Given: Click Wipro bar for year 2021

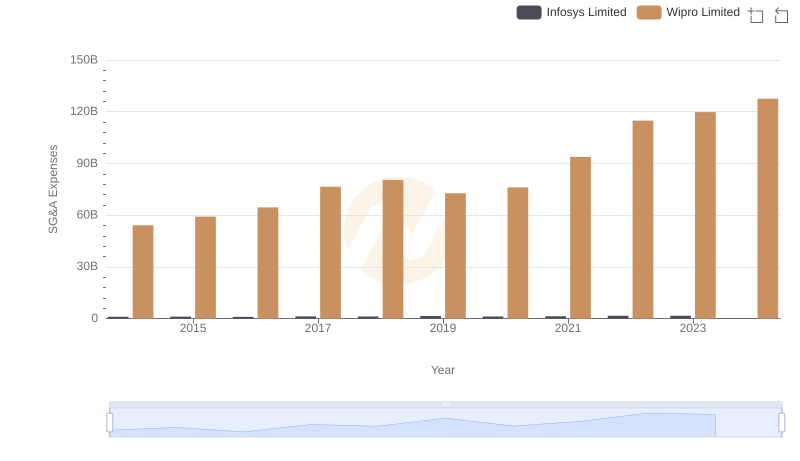Looking at the screenshot, I should point(581,238).
